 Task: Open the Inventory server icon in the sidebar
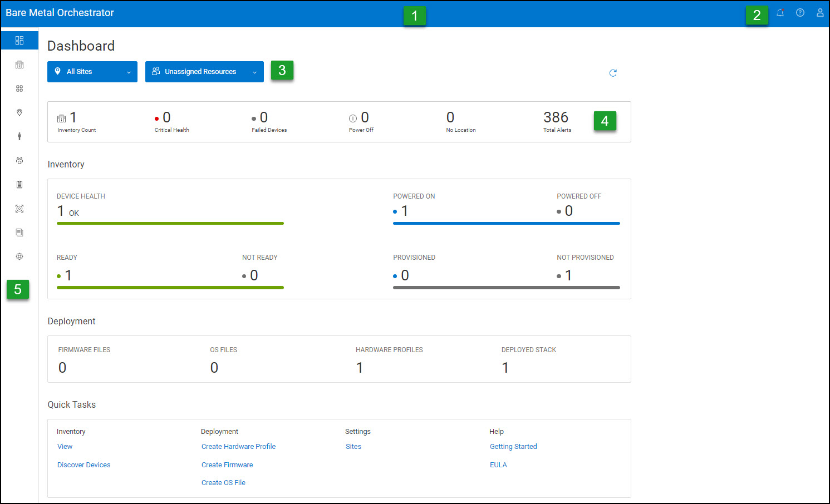point(19,65)
